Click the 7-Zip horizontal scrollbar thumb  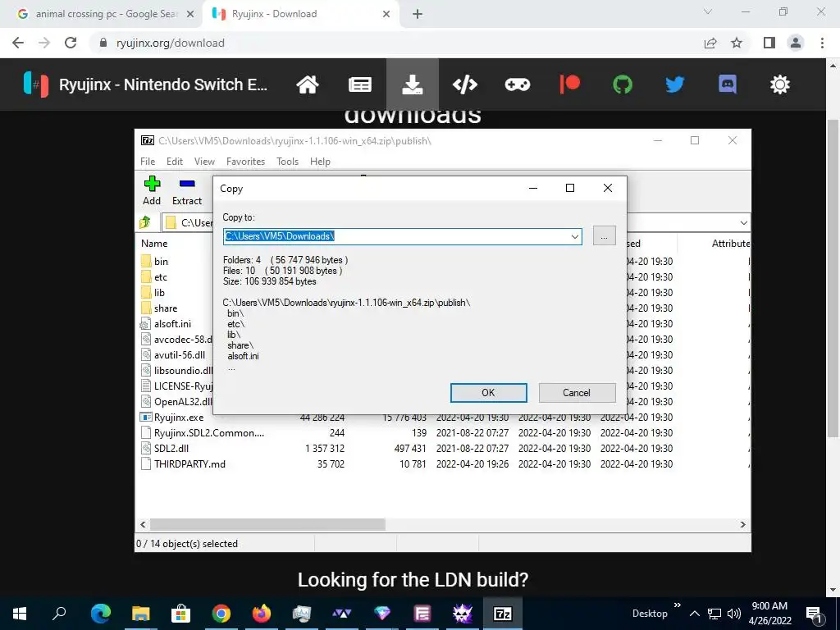click(267, 524)
